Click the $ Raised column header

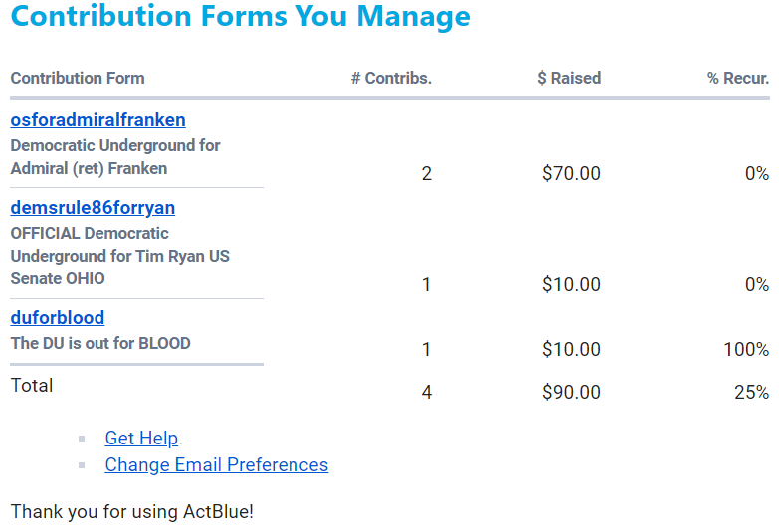pos(569,78)
